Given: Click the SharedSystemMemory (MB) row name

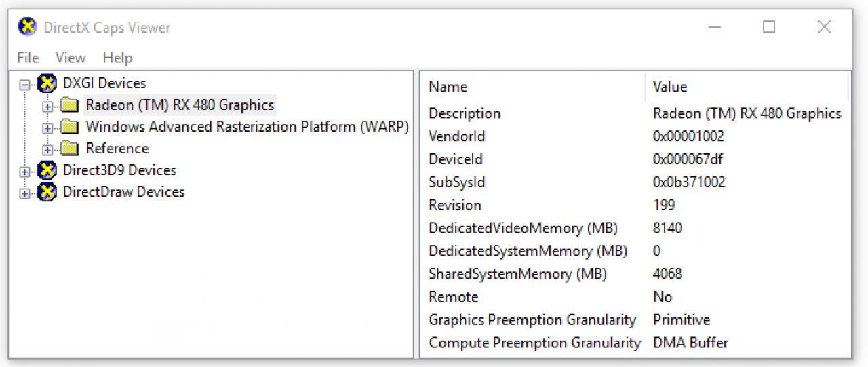Looking at the screenshot, I should (x=517, y=274).
